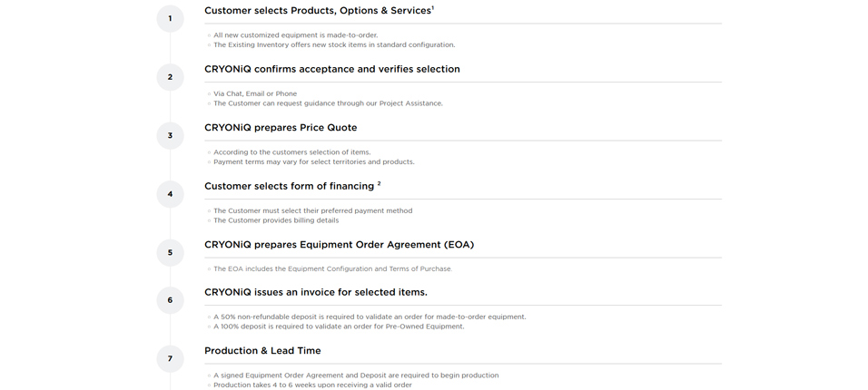Click the 'Production & Lead Time' heading
This screenshot has width=868, height=390.
point(262,351)
